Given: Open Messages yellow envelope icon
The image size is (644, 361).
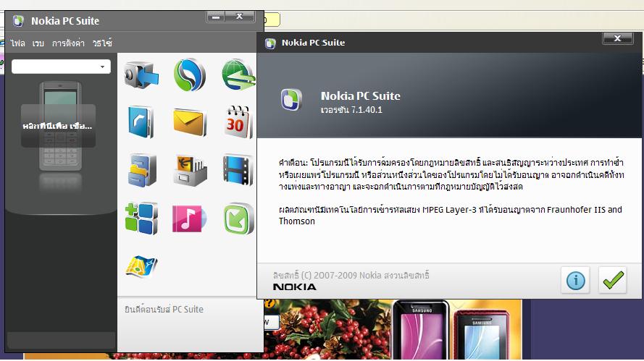Looking at the screenshot, I should [189, 122].
